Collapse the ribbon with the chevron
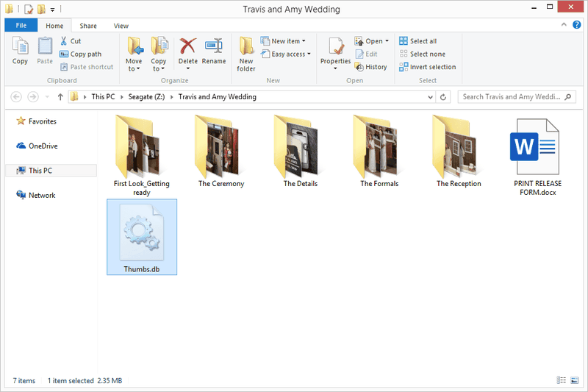This screenshot has height=392, width=588. click(x=564, y=25)
